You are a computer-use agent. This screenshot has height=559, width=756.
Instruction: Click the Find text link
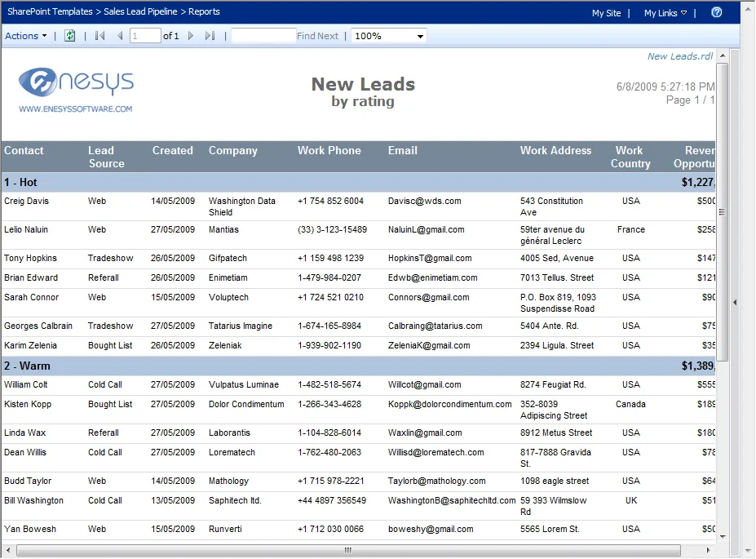[305, 36]
